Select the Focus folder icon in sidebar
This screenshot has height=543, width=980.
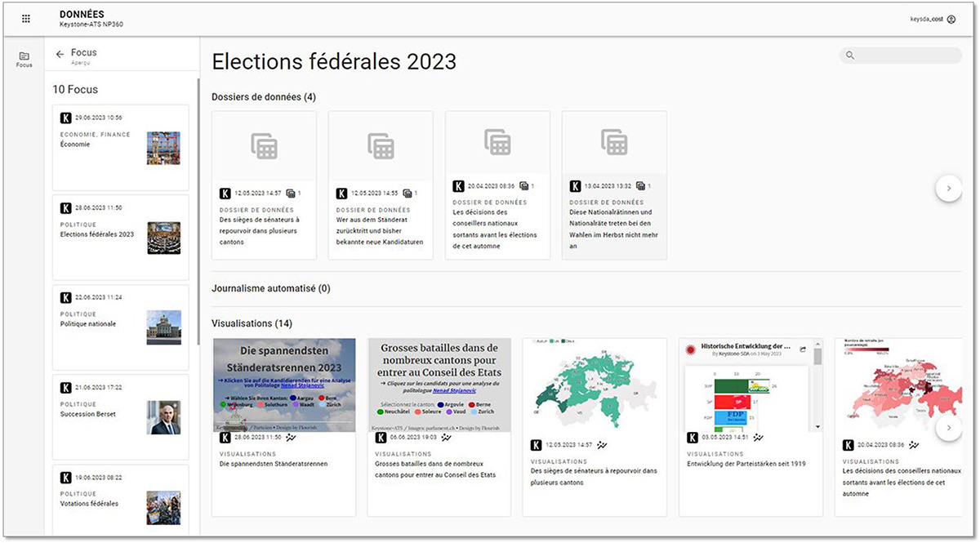[24, 56]
